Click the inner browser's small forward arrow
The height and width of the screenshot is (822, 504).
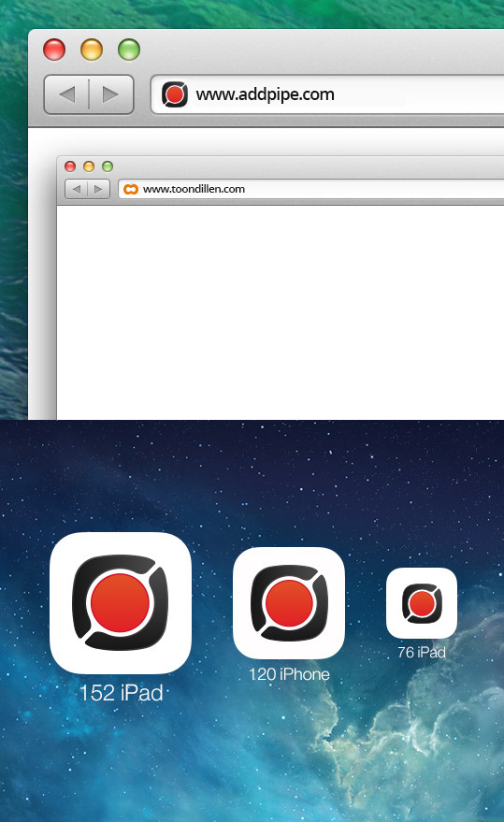pyautogui.click(x=98, y=189)
